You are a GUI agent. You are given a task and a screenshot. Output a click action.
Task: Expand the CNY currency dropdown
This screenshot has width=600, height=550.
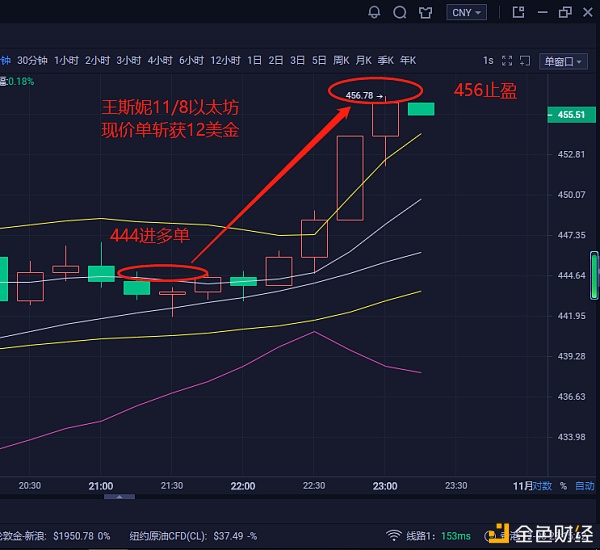click(466, 12)
